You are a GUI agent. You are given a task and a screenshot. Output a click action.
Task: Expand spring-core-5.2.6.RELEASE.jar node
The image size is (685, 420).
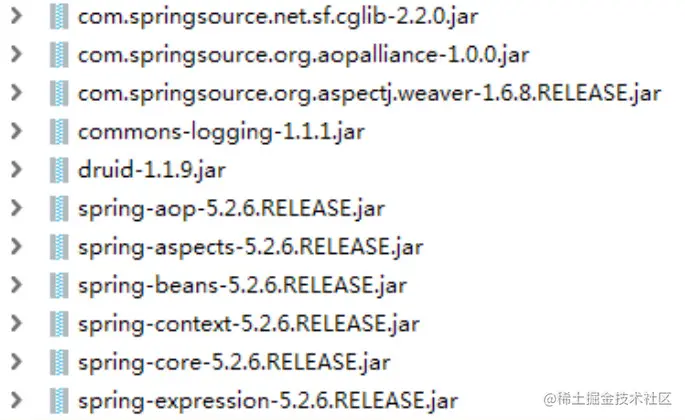pos(17,362)
